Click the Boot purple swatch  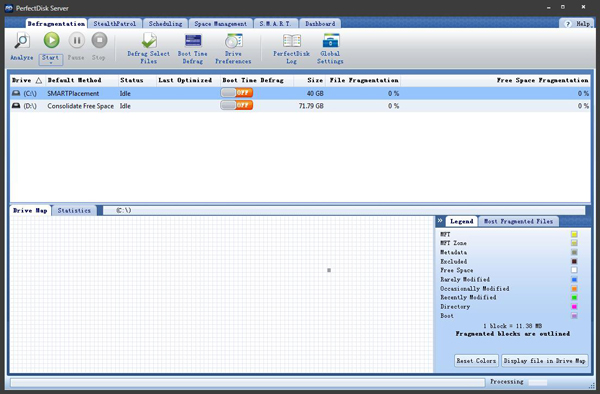[x=574, y=316]
